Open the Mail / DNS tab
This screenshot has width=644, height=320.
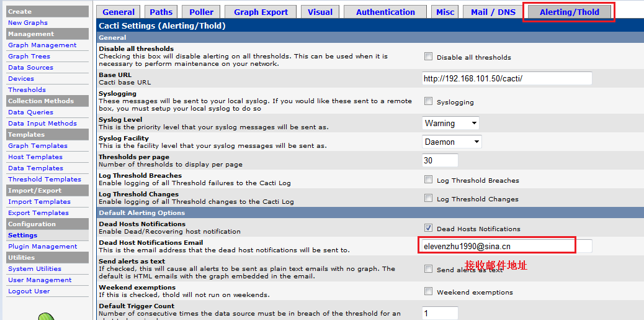[x=493, y=12]
